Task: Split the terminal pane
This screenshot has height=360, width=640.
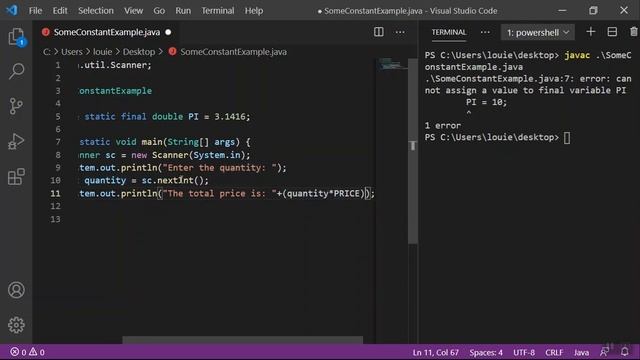Action: coord(612,32)
